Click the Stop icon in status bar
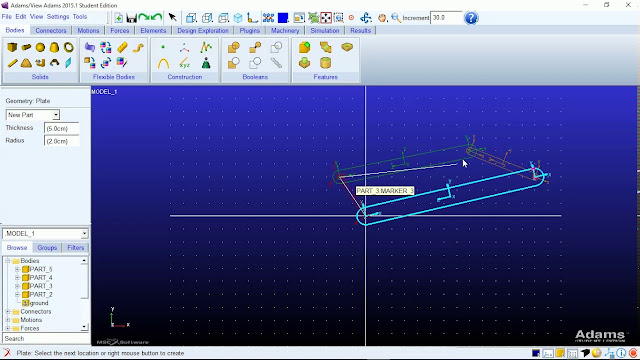 pyautogui.click(x=633, y=353)
